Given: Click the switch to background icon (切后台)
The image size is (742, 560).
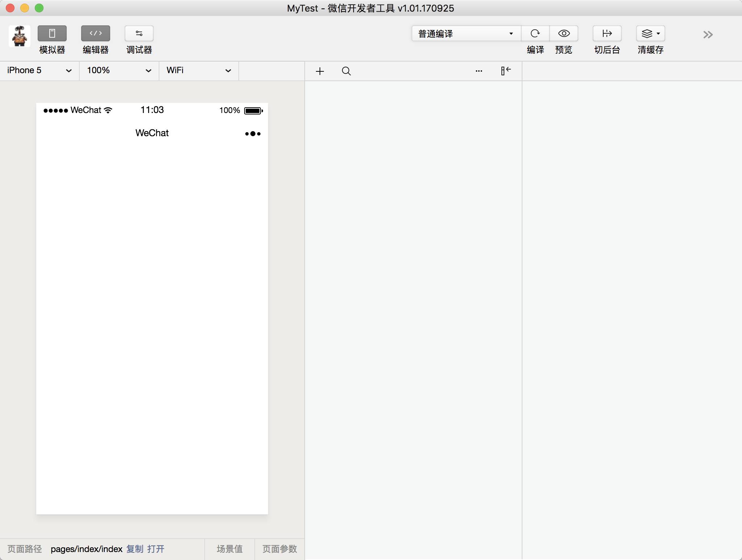Looking at the screenshot, I should click(607, 34).
